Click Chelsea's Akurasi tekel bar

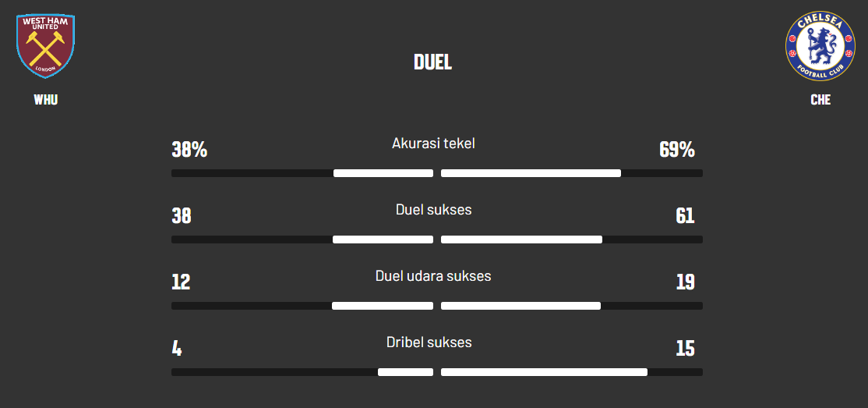[x=531, y=173]
